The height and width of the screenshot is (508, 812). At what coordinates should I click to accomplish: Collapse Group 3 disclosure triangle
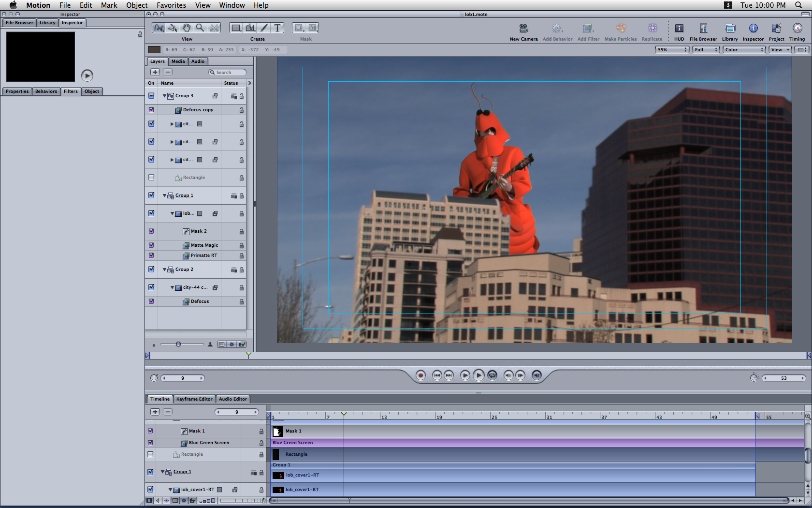click(x=164, y=96)
